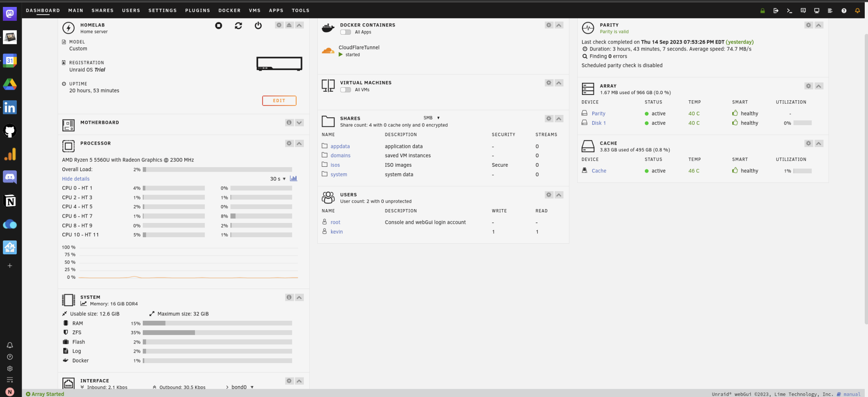Click the Hide details link
Image resolution: width=868 pixels, height=397 pixels.
(75, 179)
